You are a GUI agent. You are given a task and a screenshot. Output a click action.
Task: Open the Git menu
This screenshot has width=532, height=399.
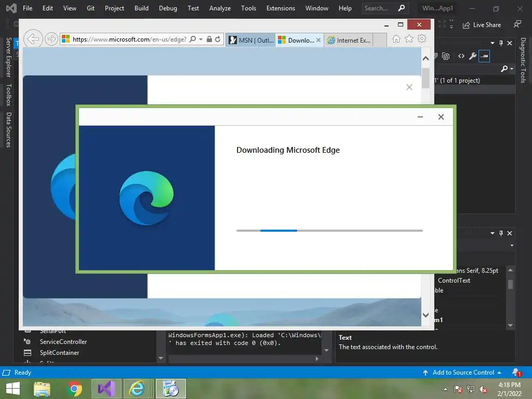pos(90,8)
